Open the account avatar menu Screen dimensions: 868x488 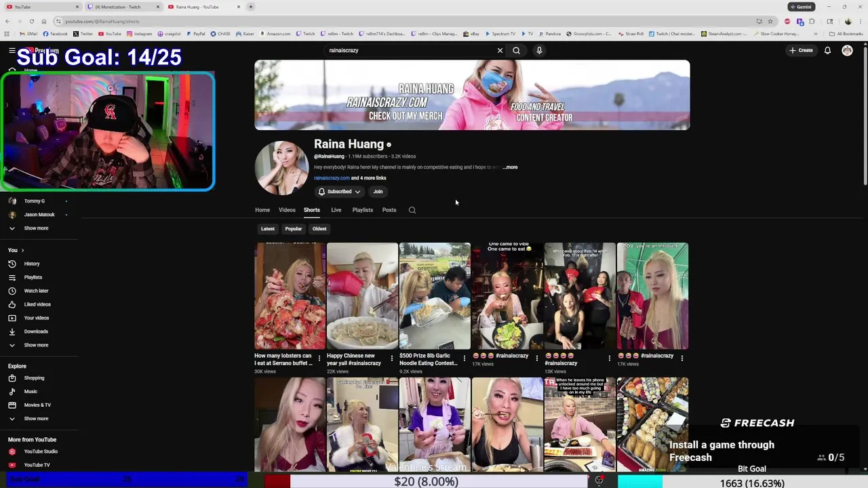point(847,50)
